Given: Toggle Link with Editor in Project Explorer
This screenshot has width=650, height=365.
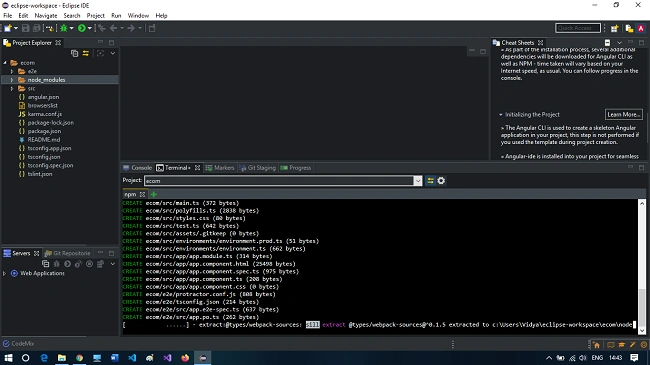Looking at the screenshot, I should tap(86, 53).
